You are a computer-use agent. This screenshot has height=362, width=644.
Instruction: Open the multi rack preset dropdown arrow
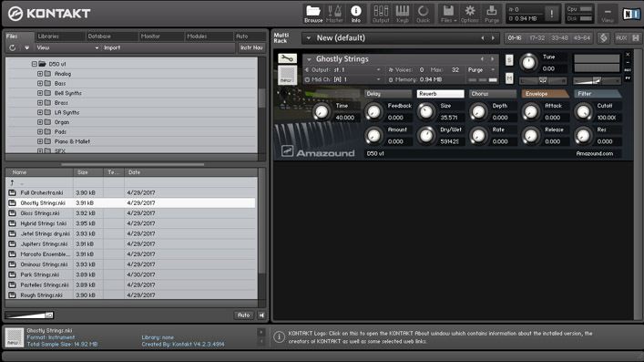[309, 38]
